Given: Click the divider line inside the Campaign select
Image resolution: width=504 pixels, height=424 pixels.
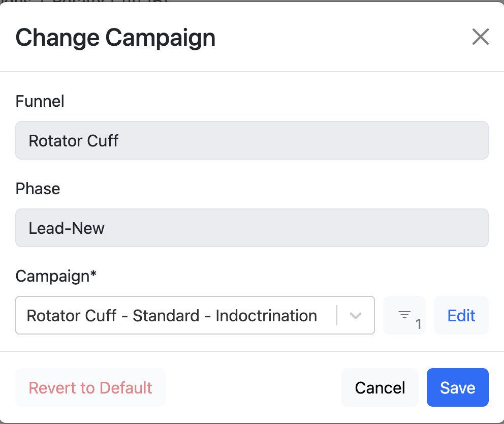Looking at the screenshot, I should pos(337,315).
